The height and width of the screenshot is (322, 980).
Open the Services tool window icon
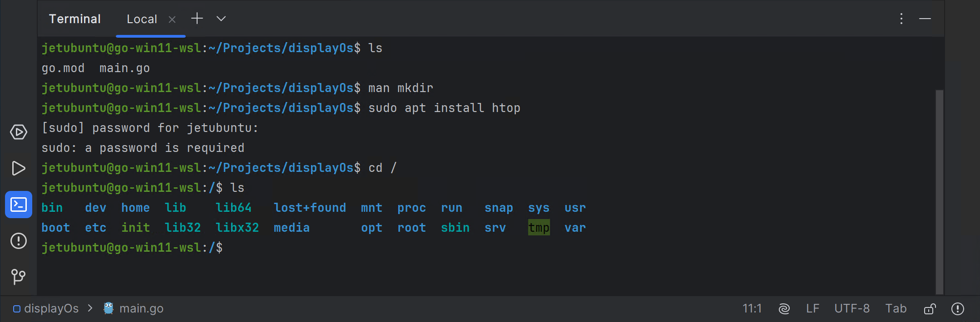pos(19,132)
